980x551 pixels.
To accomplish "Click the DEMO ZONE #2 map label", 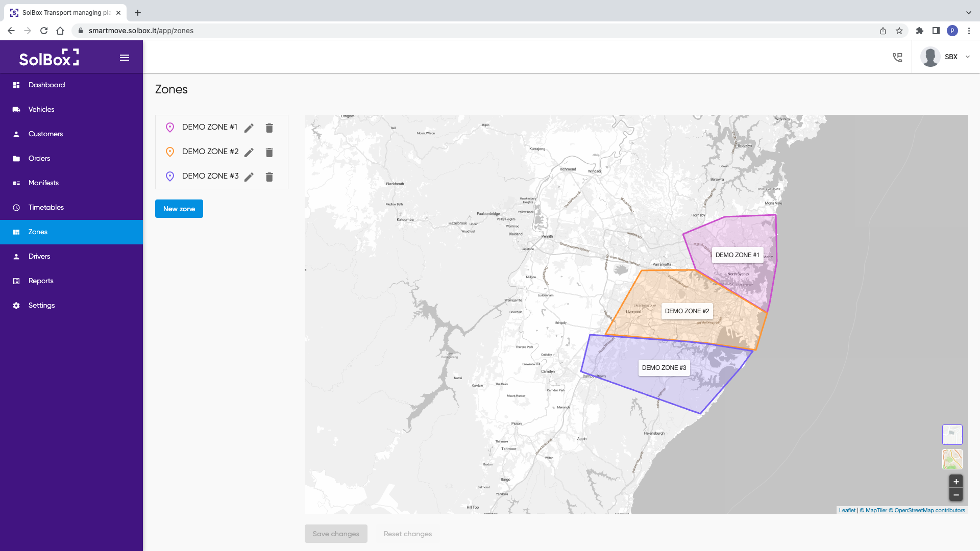I will pos(687,311).
